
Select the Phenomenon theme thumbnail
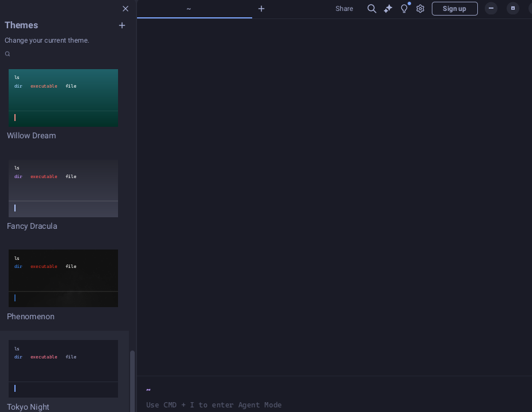63,278
